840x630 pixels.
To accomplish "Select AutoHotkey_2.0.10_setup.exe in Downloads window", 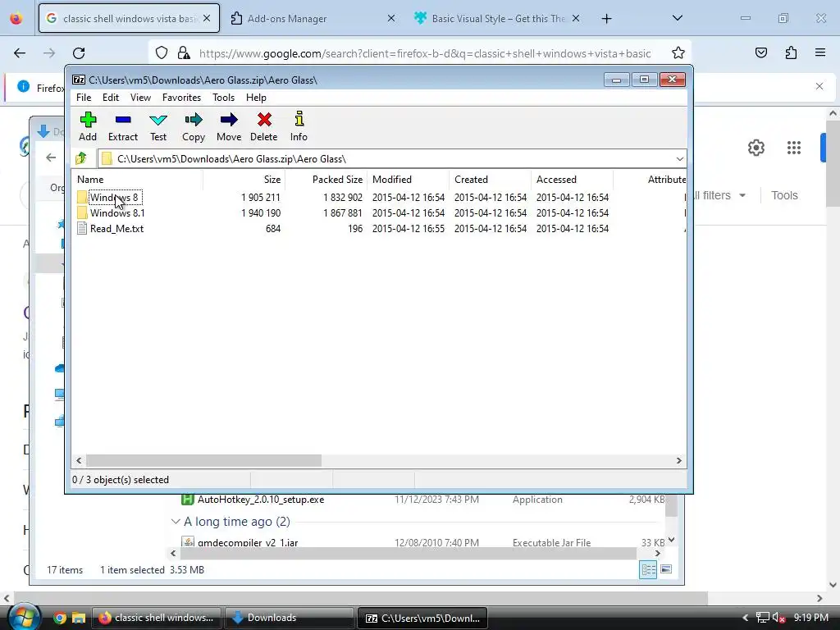I will (260, 500).
